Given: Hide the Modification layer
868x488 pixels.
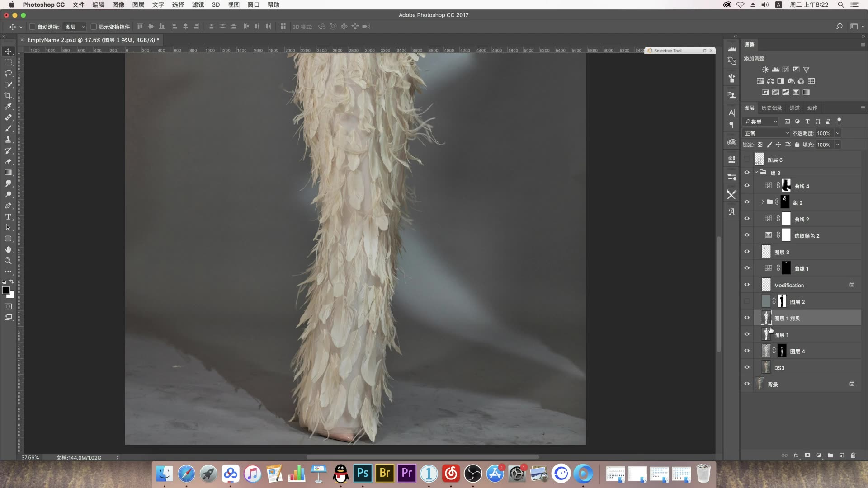Looking at the screenshot, I should [x=747, y=285].
